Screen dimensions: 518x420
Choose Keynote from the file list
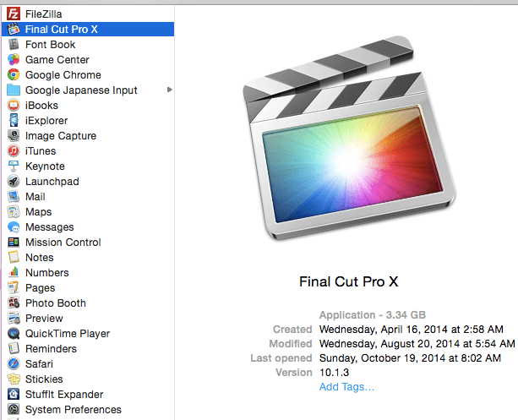45,166
